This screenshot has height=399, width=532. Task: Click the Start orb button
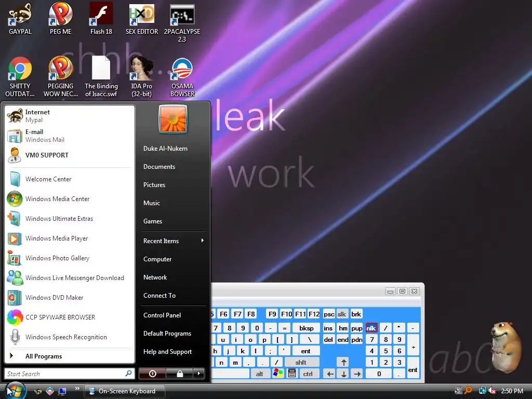[x=15, y=391]
